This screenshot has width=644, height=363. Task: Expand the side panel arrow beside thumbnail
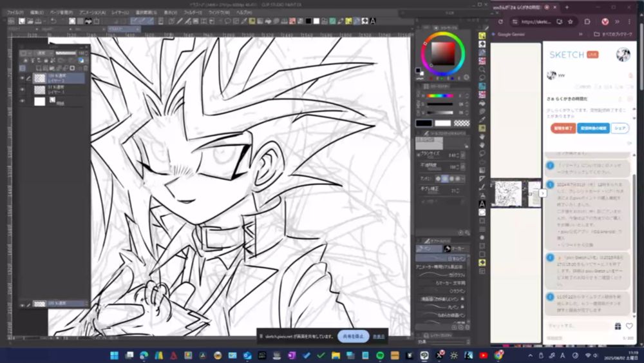click(542, 193)
